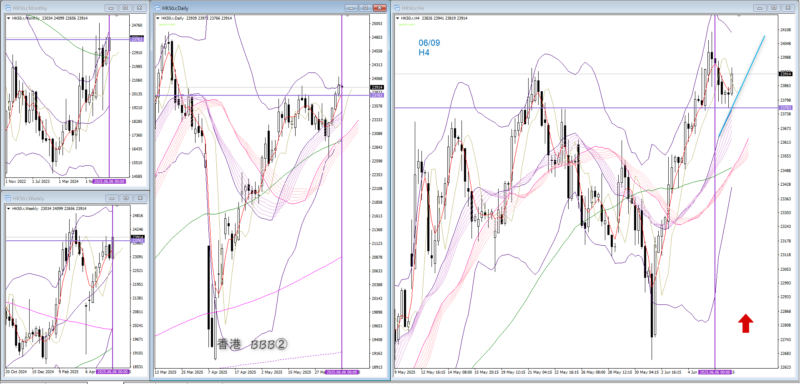This screenshot has width=800, height=384.
Task: Click the chart shift marker on the Daily chart
Action: [347, 16]
